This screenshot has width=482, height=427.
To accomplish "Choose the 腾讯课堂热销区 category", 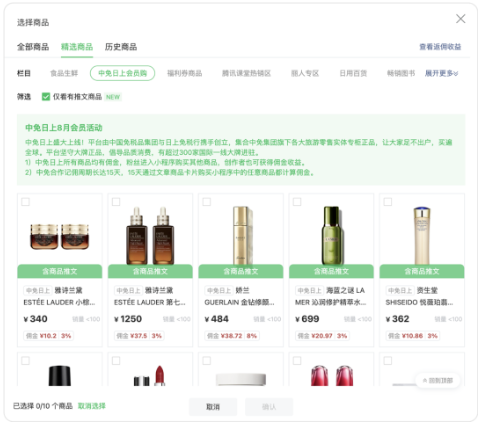I will (x=246, y=73).
